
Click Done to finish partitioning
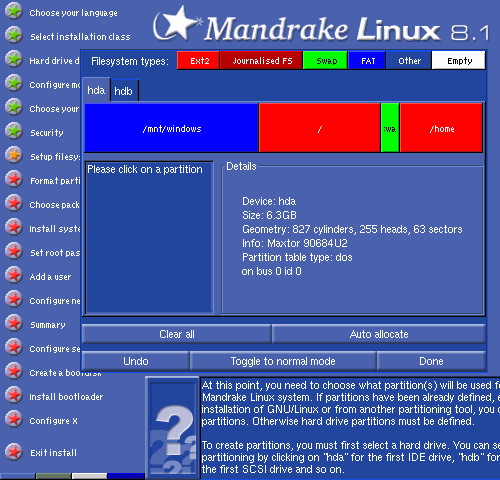(431, 361)
